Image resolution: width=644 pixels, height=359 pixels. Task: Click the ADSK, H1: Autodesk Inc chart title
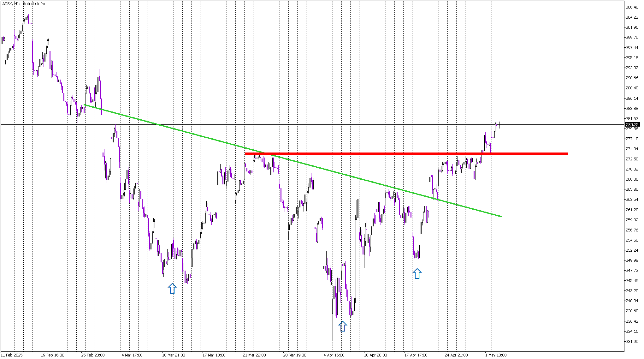(24, 4)
